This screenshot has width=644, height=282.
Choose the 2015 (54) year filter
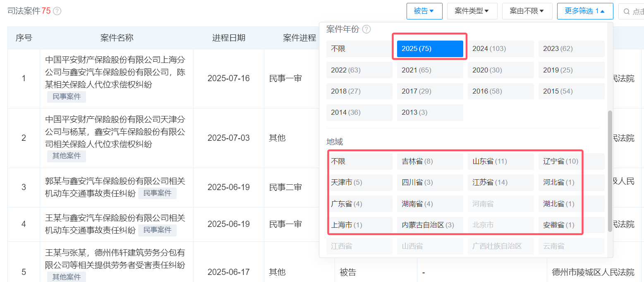coord(572,91)
